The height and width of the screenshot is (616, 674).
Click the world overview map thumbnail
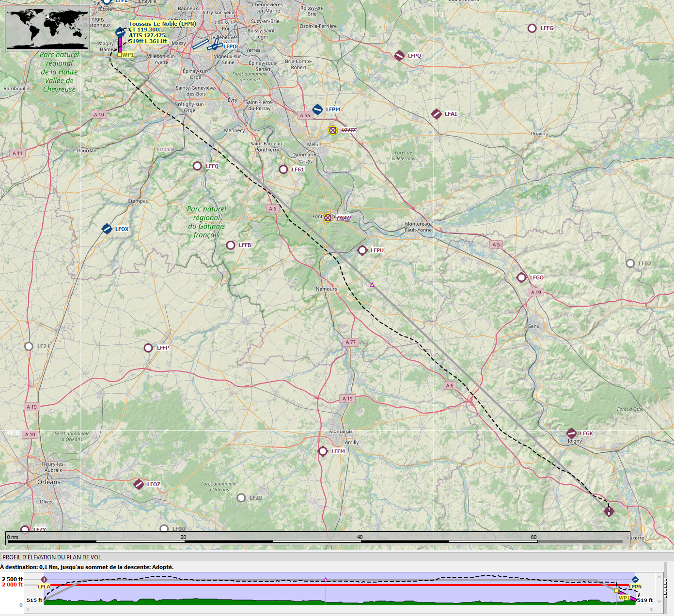click(x=47, y=28)
